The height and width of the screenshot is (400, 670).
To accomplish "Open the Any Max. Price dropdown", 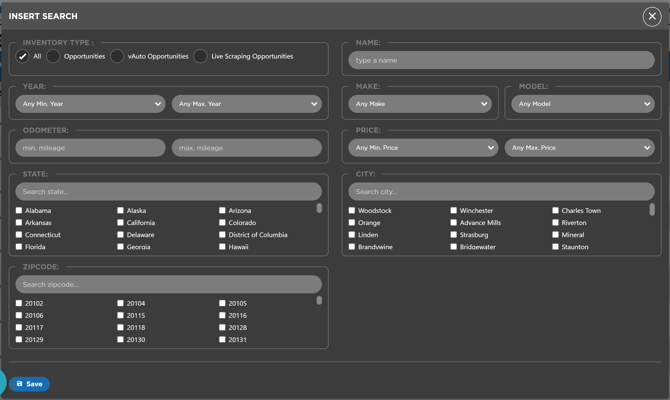I will pos(579,147).
